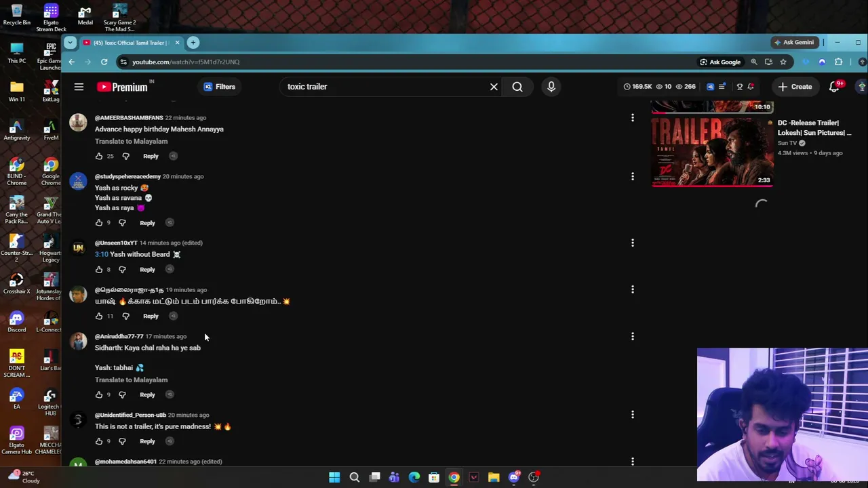
Task: Open options menu for studyspehereacedemy comment
Action: coord(633,176)
